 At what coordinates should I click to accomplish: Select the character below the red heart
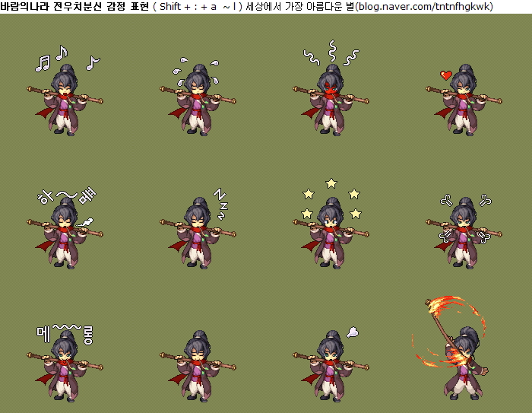coord(464,103)
